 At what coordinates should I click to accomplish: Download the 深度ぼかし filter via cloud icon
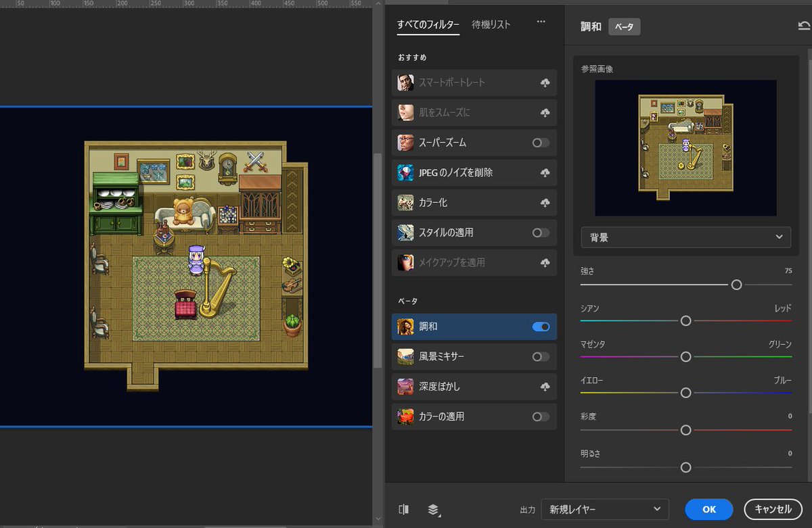[x=545, y=387]
